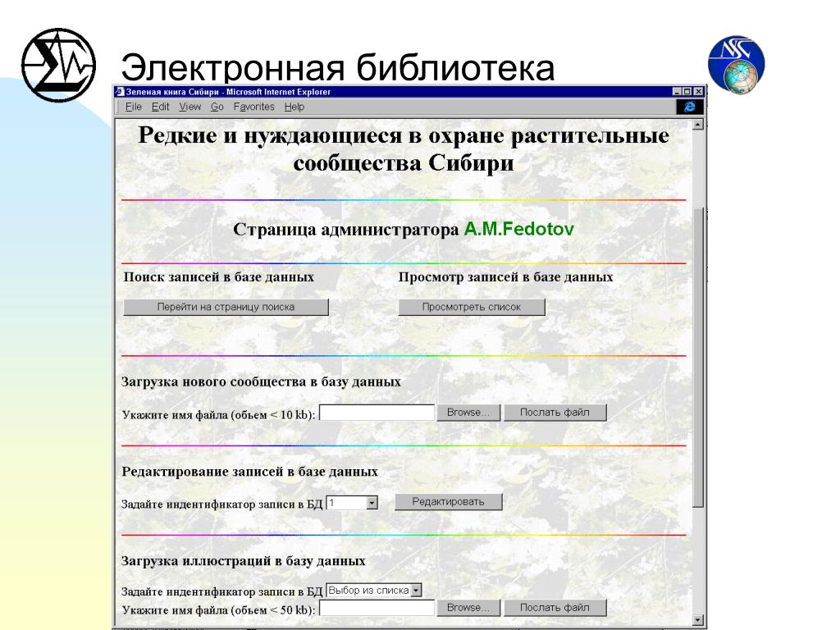Maximize the Internet Explorer window
This screenshot has height=630, width=840.
[x=687, y=92]
